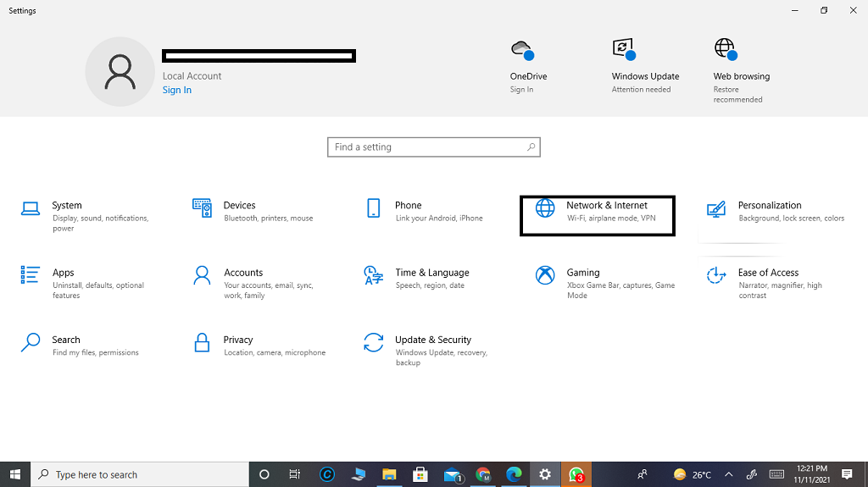Screen dimensions: 868x487
Task: Open Time & Language icon
Action: tap(373, 274)
